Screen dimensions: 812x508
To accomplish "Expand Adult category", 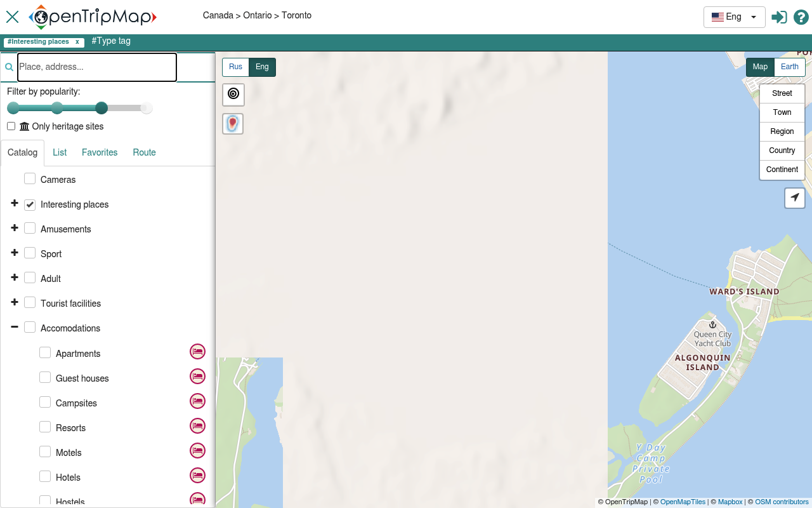I will click(15, 277).
